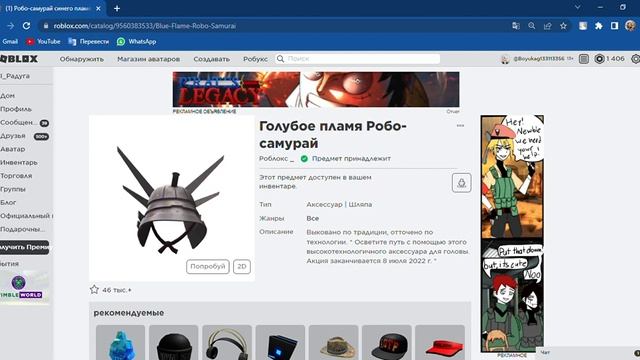The width and height of the screenshot is (640, 360).
Task: Click the comic strip advertisement on right
Action: click(x=512, y=233)
